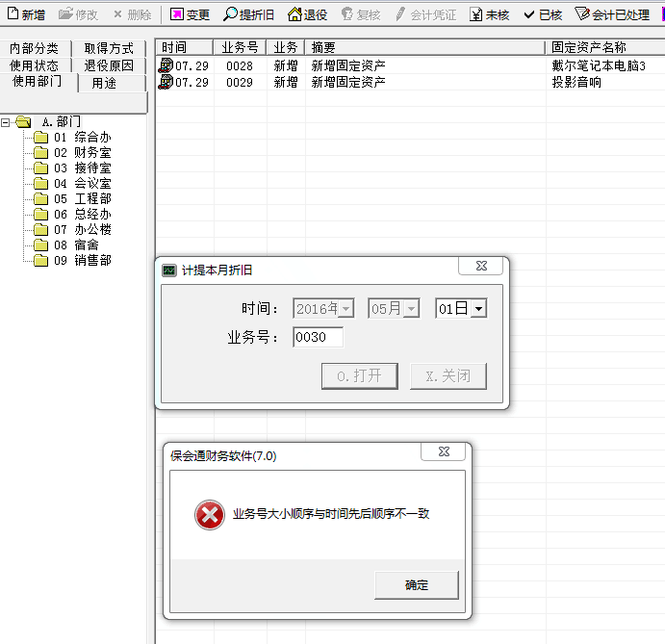This screenshot has width=665, height=644.
Task: Click the record icon of row 0028
Action: point(166,65)
